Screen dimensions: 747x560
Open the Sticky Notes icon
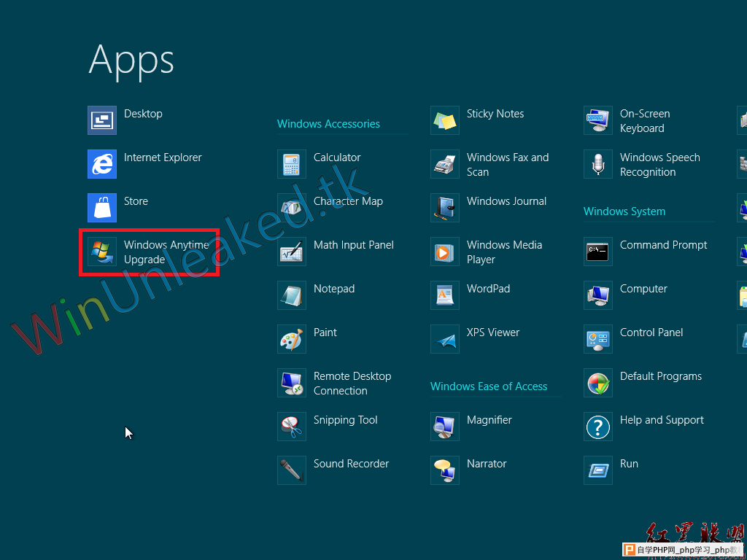(x=445, y=120)
